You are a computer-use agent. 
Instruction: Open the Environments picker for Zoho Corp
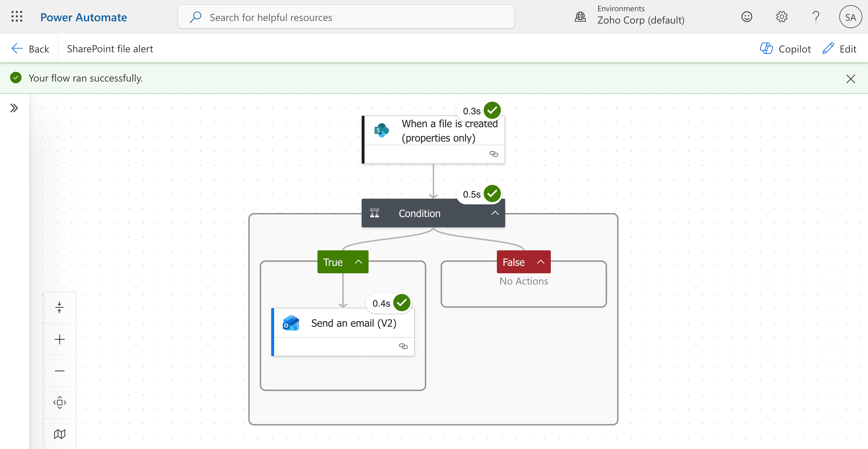pos(640,15)
